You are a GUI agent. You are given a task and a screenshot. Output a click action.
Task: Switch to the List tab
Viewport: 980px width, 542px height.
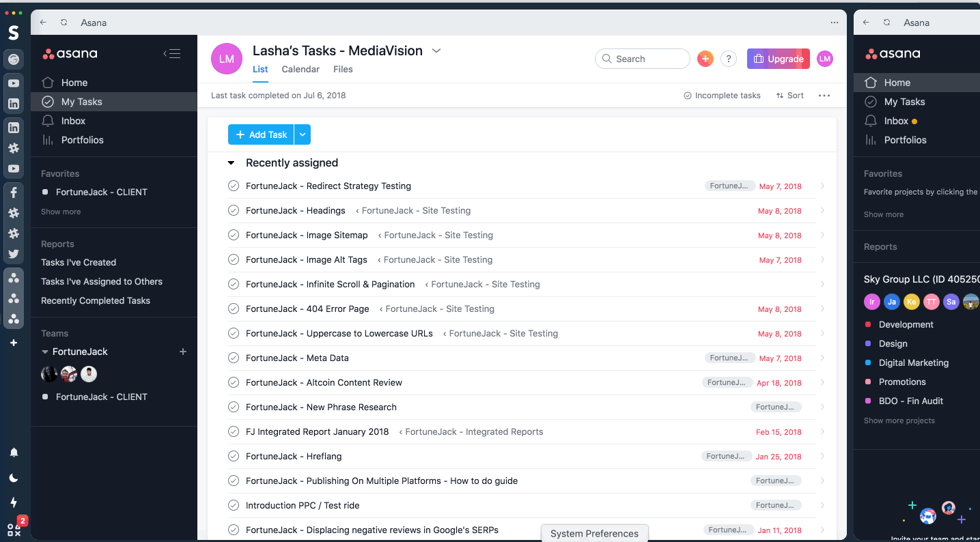(x=260, y=69)
